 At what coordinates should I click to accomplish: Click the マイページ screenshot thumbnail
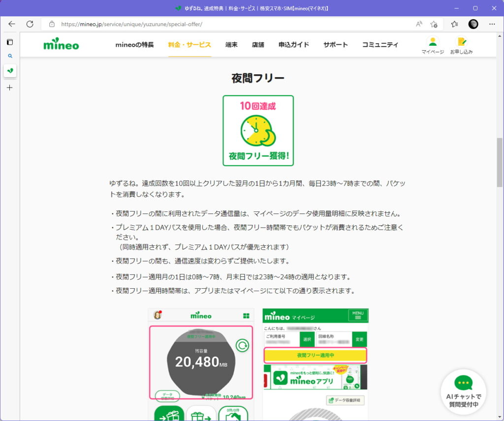tap(315, 364)
